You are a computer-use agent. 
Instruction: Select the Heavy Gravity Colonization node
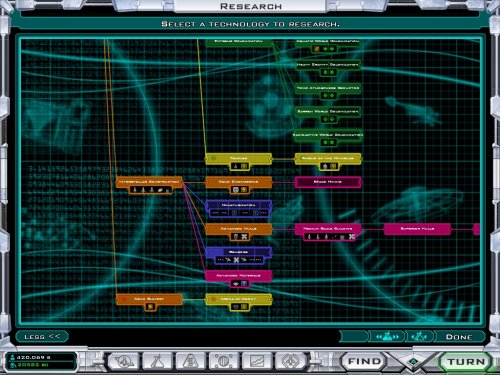pos(328,65)
